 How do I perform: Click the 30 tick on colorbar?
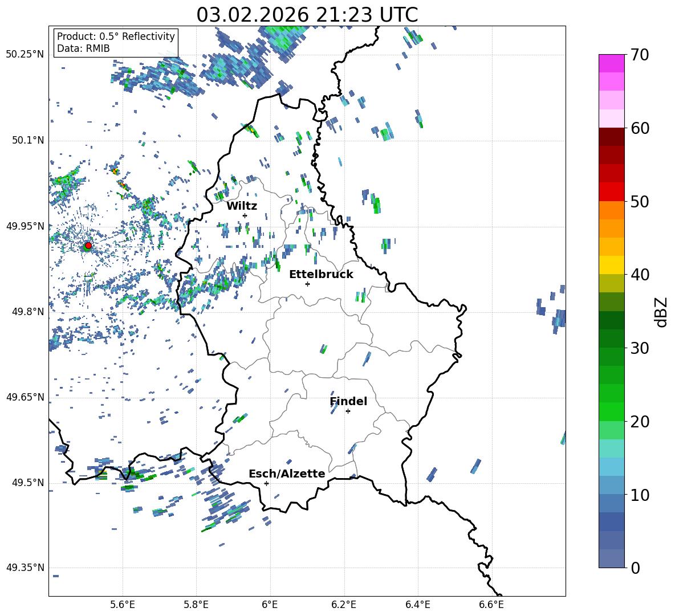tap(640, 348)
